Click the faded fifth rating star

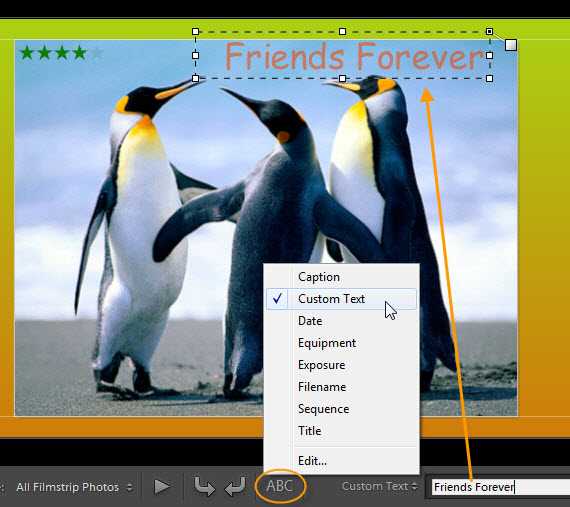click(x=97, y=53)
